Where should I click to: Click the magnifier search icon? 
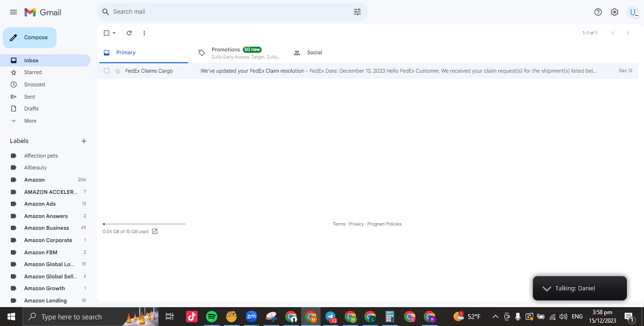coord(106,12)
